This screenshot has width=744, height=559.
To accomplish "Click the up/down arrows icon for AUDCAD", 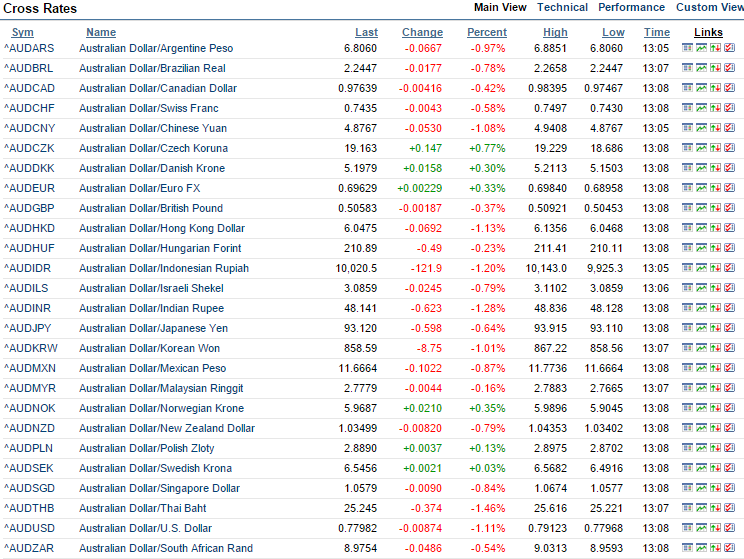I will click(x=716, y=88).
